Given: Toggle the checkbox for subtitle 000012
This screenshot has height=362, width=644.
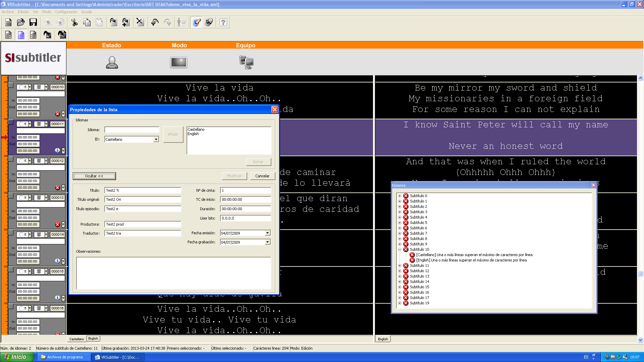Looking at the screenshot, I should 11,159.
